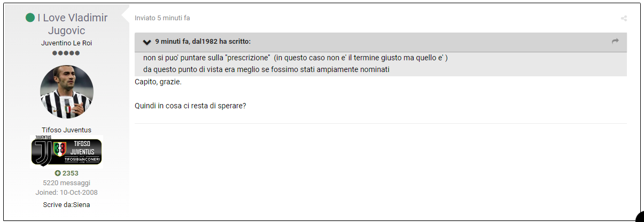Click the green reputation plus icon
This screenshot has width=644, height=222.
click(58, 173)
